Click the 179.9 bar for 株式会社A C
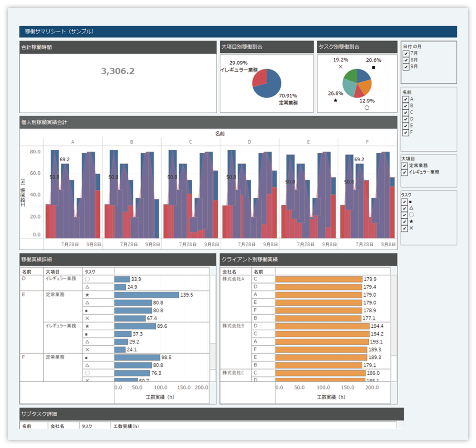This screenshot has height=448, width=476. (319, 279)
